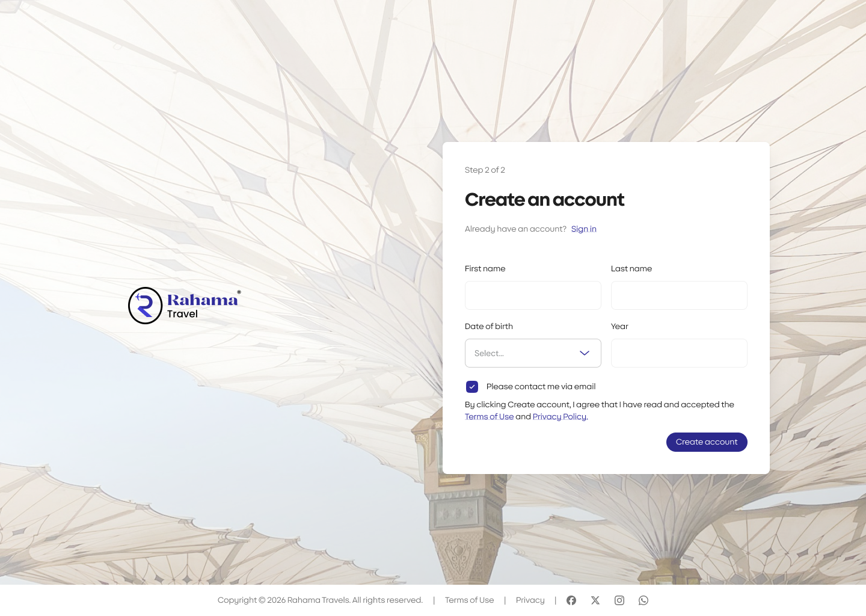The image size is (866, 616).
Task: Click the copyright 2026 Rahama Travels text
Action: click(x=320, y=600)
